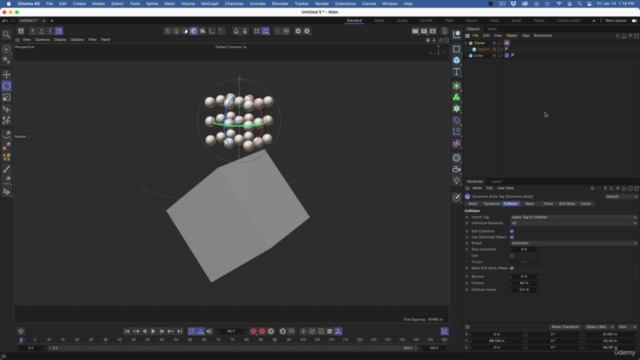Open the Soft Body tab
This screenshot has height=360, width=640.
coord(567,204)
